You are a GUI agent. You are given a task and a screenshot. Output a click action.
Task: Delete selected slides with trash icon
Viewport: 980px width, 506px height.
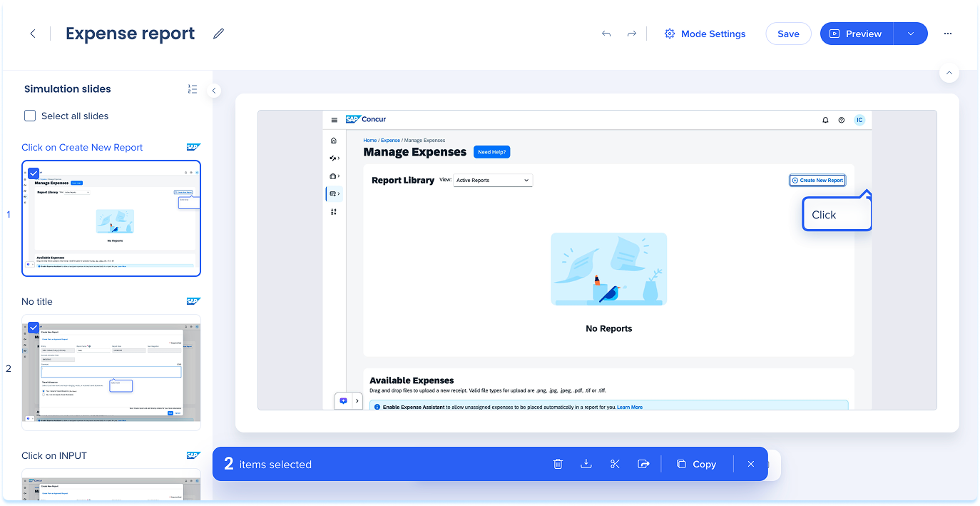click(558, 464)
